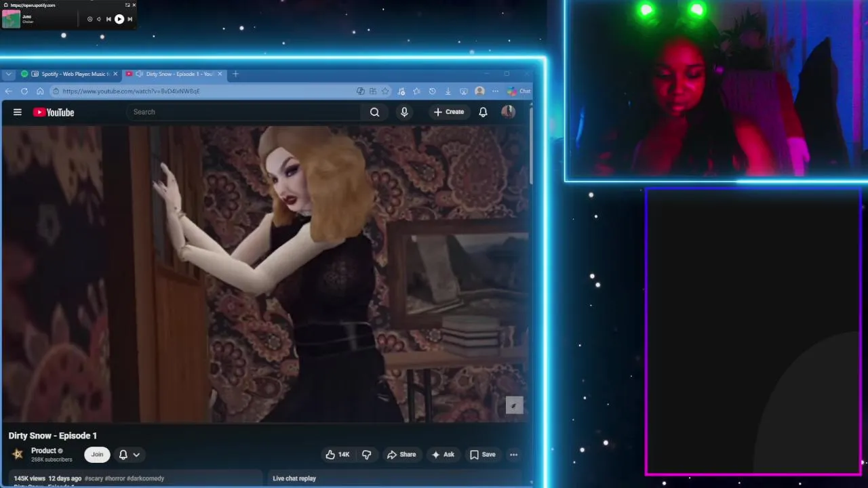Open the Product channel name link
The image size is (868, 488).
pyautogui.click(x=43, y=451)
